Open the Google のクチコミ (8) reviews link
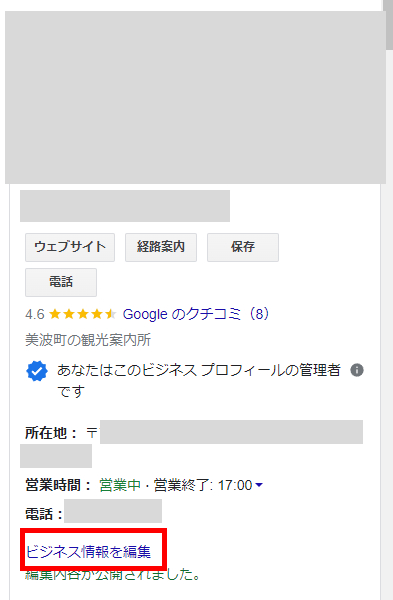Viewport: 393px width, 600px height. coord(196,314)
